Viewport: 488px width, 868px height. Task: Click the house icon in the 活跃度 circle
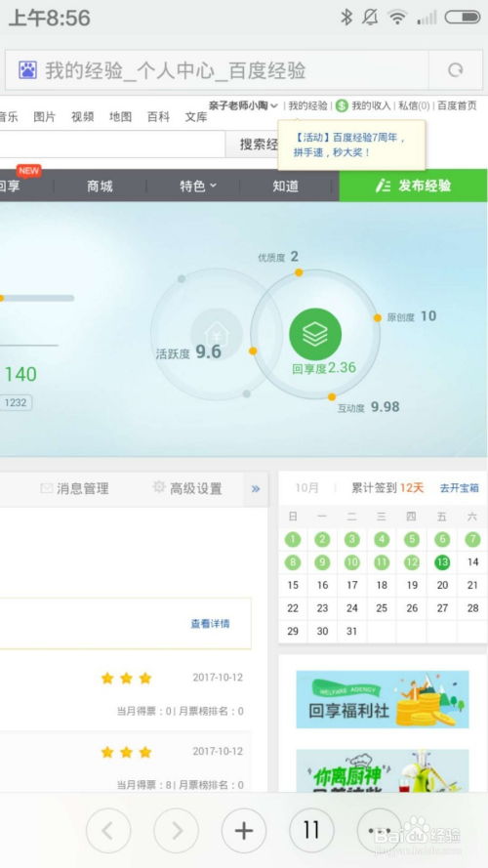(217, 334)
